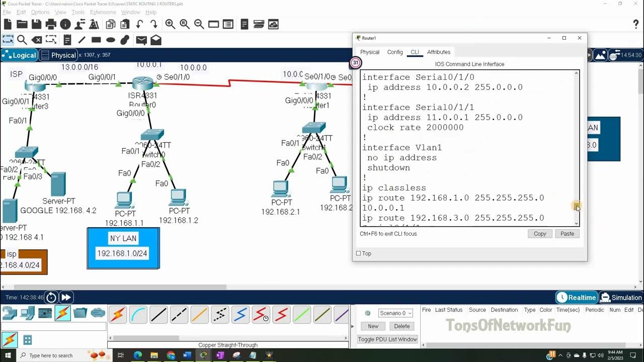Switch to Simulation mode
This screenshot has width=644, height=362.
[x=621, y=297]
